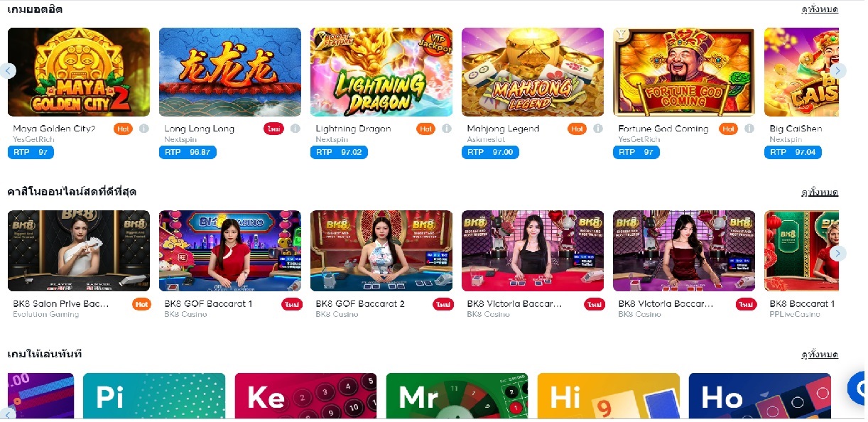Slide top games carousel to the right
This screenshot has height=422, width=868.
[x=838, y=70]
